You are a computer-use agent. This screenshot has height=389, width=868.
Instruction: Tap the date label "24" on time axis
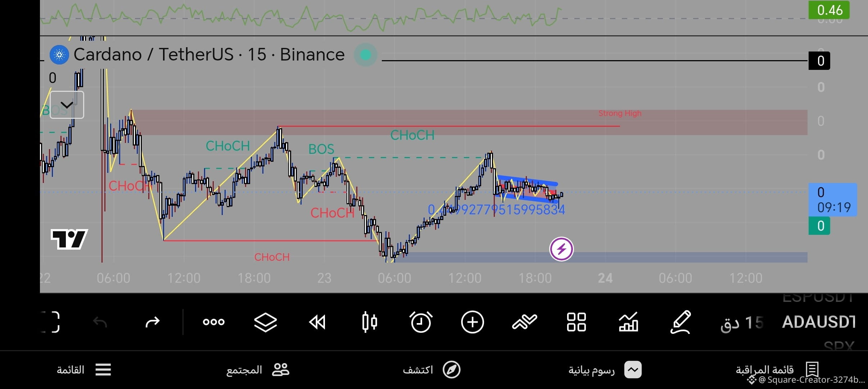point(605,278)
